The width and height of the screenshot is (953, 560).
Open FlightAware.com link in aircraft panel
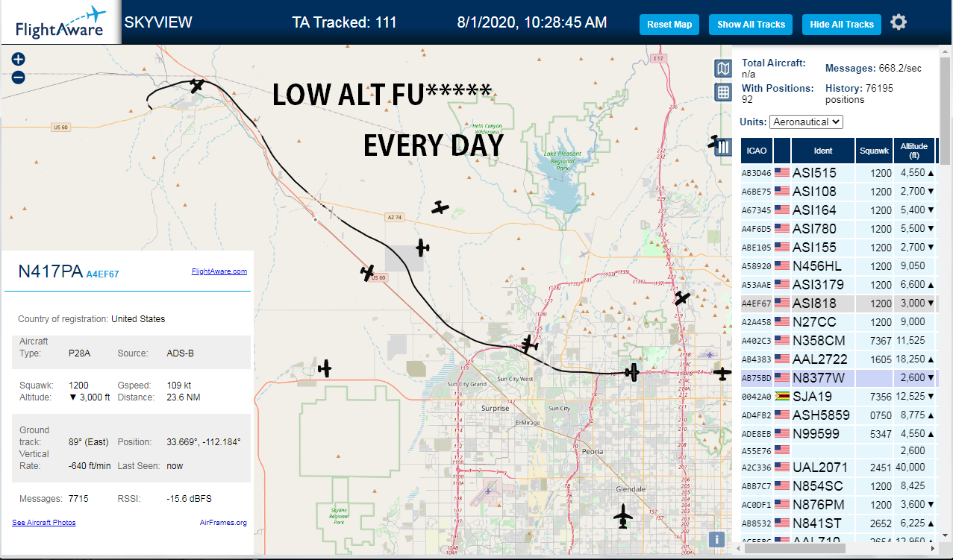(219, 271)
